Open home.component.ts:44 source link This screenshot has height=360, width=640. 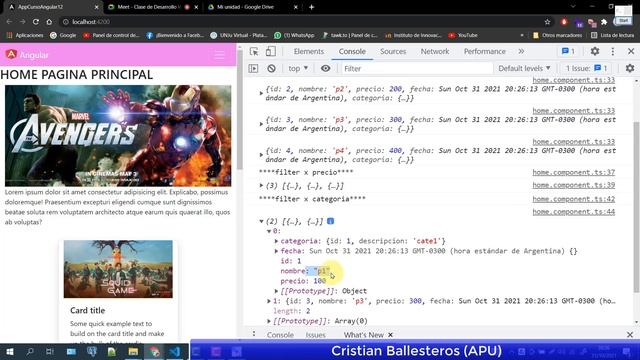click(573, 211)
